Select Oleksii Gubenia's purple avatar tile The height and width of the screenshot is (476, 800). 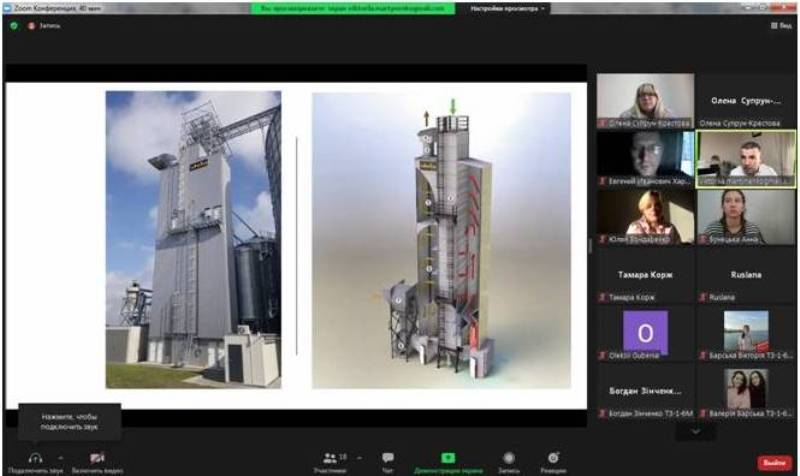[645, 332]
